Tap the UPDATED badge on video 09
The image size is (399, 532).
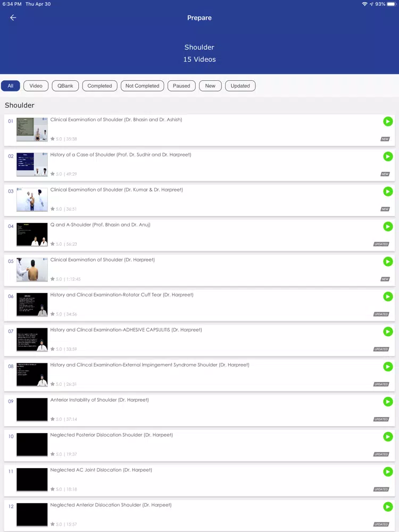click(381, 419)
